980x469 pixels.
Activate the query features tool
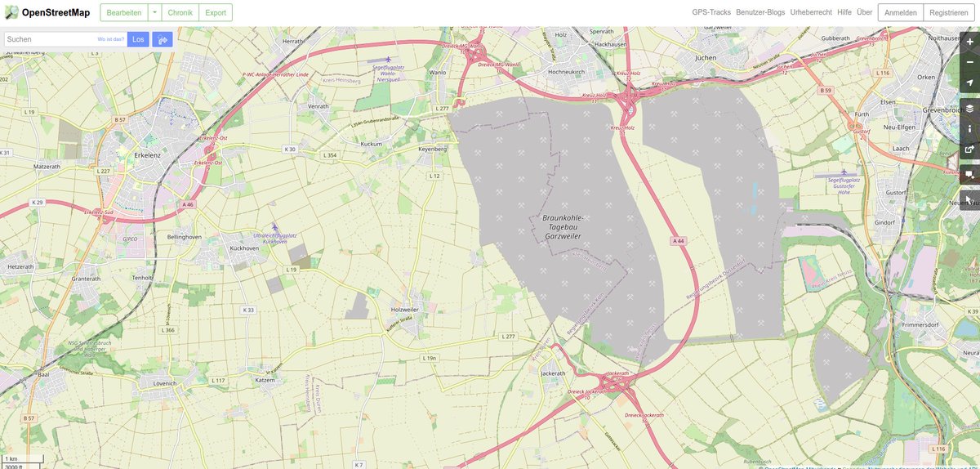(969, 199)
